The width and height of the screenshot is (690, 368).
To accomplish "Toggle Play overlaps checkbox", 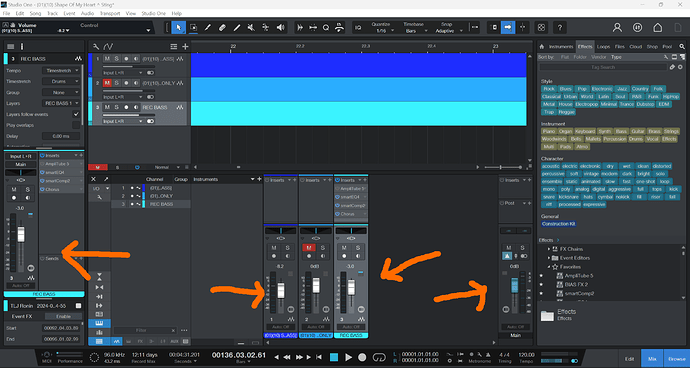I will coord(76,125).
